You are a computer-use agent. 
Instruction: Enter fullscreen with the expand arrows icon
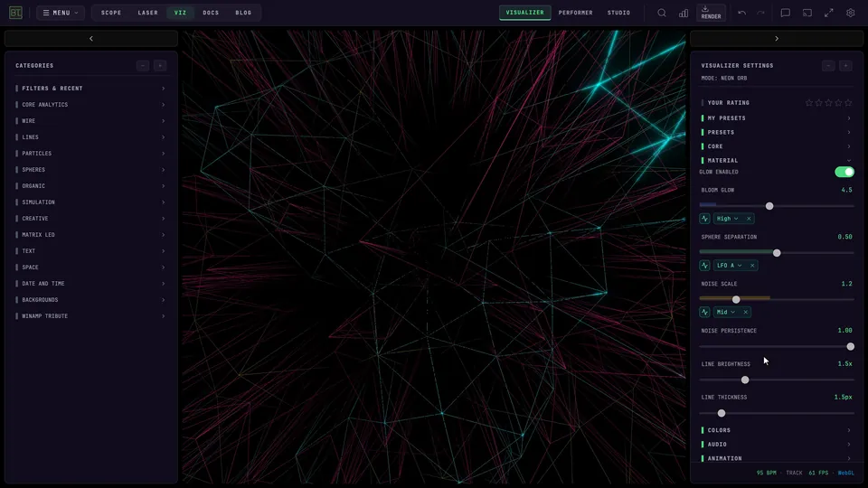829,13
